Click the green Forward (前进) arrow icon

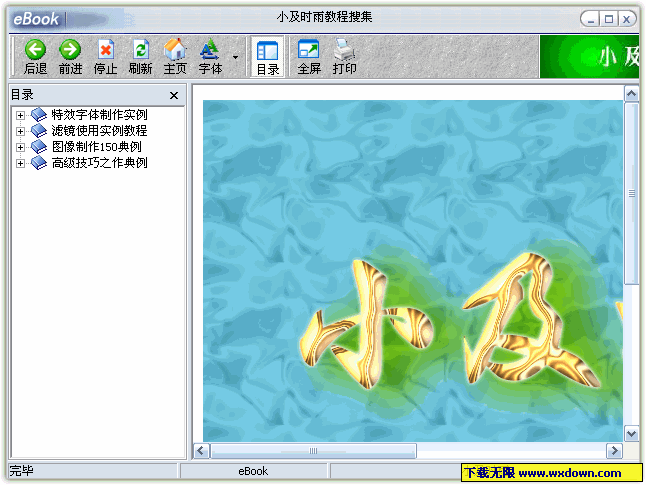[70, 49]
